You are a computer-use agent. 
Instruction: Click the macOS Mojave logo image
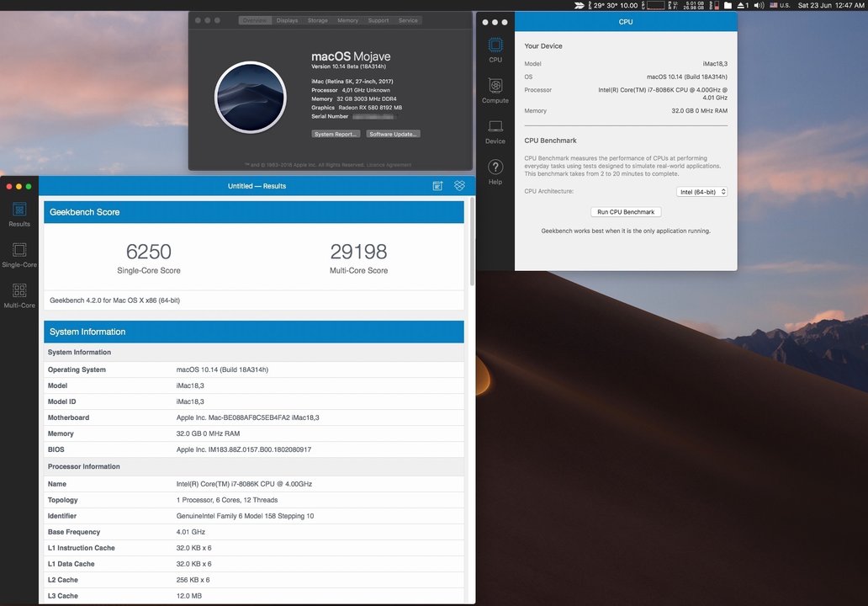(x=250, y=97)
